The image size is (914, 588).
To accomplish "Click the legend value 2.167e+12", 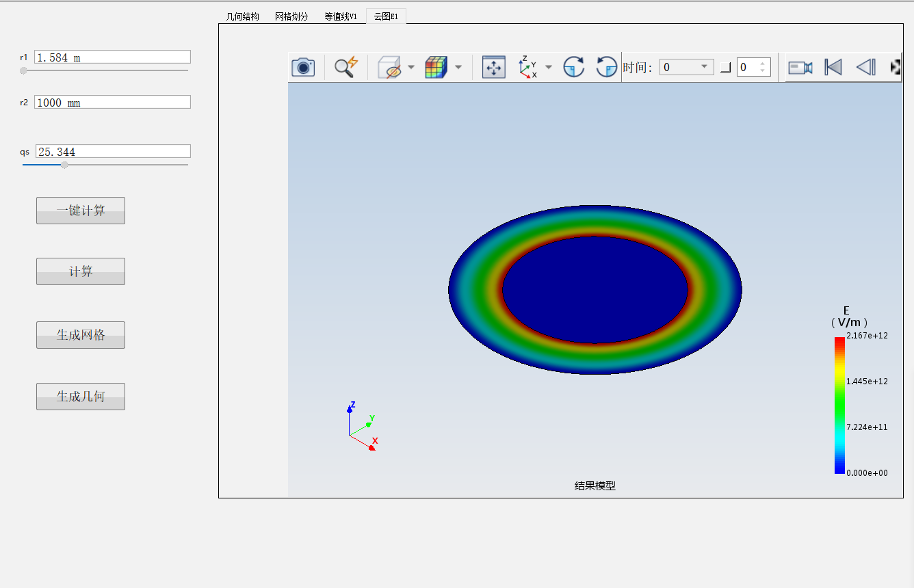I will pos(867,336).
